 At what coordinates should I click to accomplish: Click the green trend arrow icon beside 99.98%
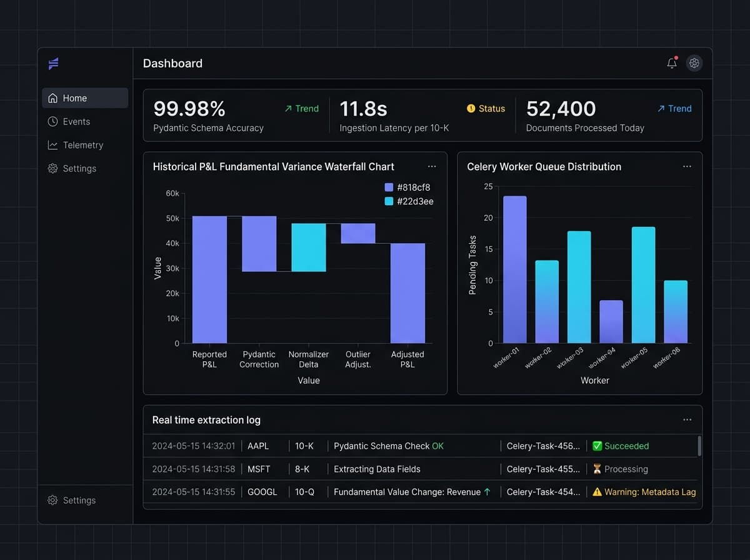[x=288, y=109]
